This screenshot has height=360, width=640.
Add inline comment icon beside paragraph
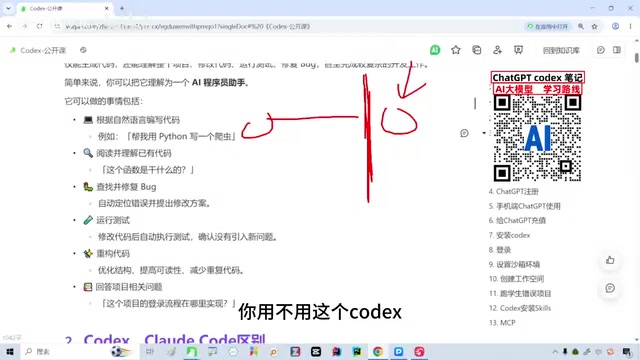[x=464, y=133]
